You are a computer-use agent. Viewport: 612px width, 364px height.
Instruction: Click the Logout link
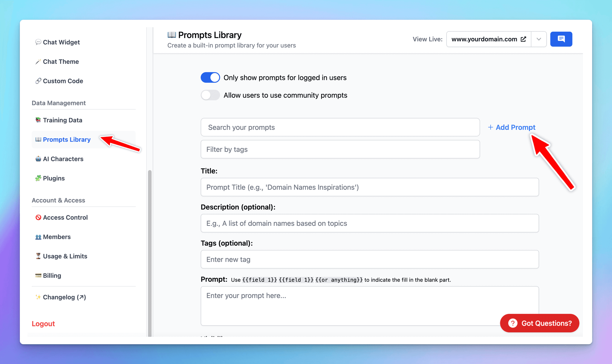tap(44, 323)
